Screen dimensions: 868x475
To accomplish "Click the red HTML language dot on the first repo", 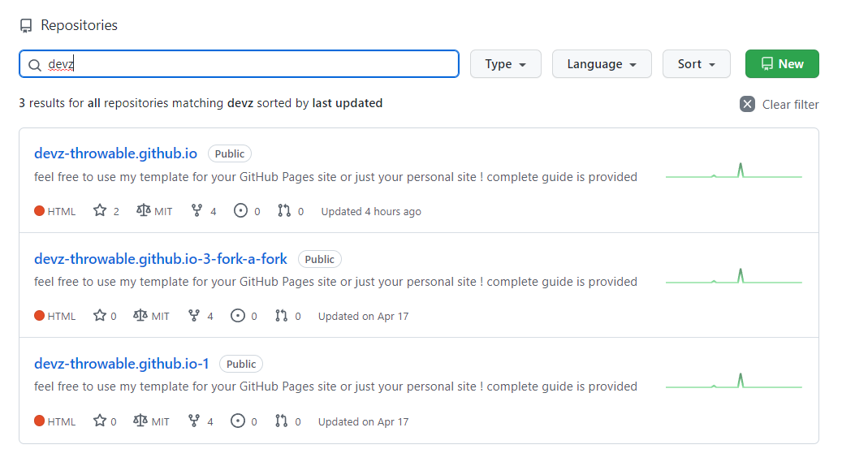I will click(x=38, y=210).
